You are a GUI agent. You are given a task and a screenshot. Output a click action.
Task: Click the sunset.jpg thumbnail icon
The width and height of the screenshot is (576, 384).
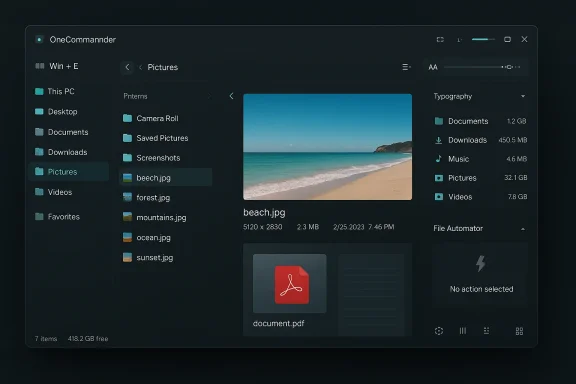tap(127, 257)
